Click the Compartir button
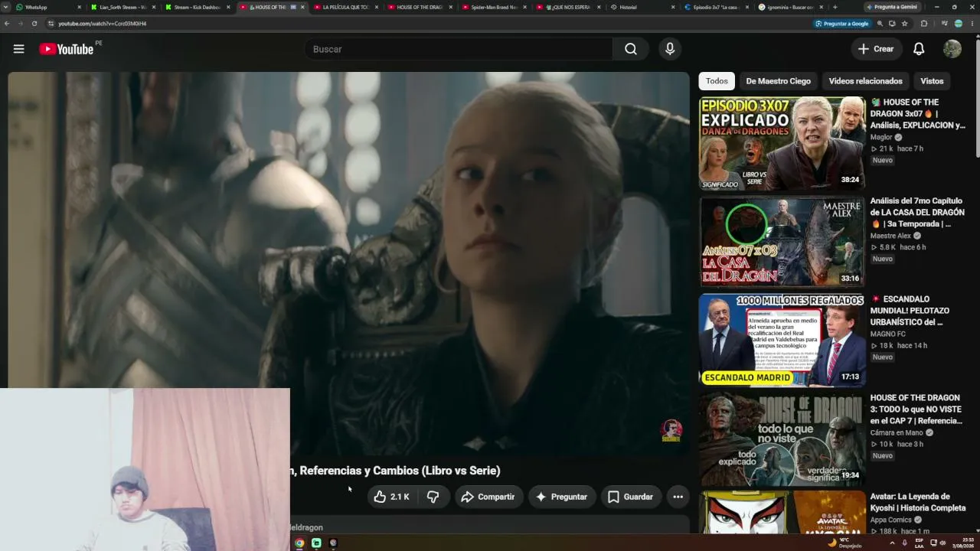 click(488, 497)
